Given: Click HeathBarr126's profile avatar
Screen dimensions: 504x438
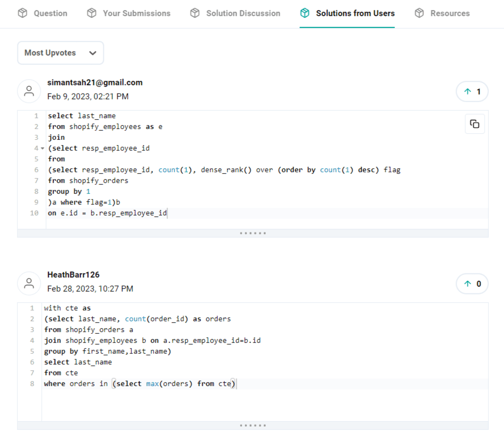Looking at the screenshot, I should tap(29, 283).
